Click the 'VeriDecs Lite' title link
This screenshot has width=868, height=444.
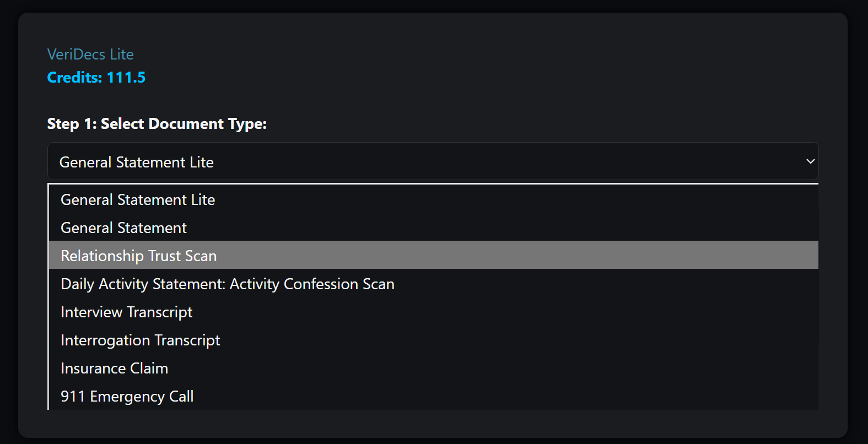[90, 54]
